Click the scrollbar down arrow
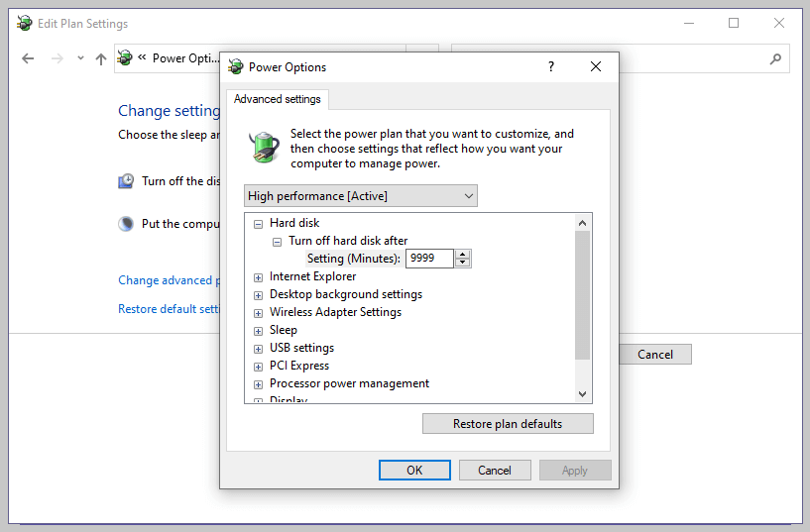 [x=582, y=393]
